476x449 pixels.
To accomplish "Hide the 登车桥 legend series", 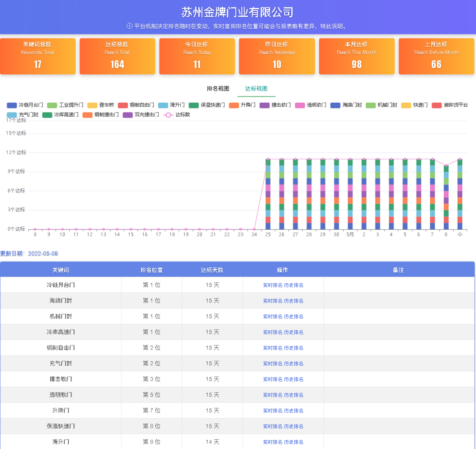I will click(x=101, y=105).
